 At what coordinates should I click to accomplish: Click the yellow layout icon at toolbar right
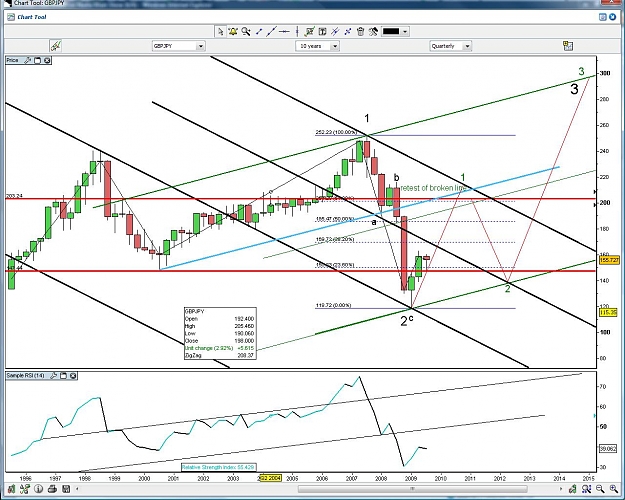(568, 45)
